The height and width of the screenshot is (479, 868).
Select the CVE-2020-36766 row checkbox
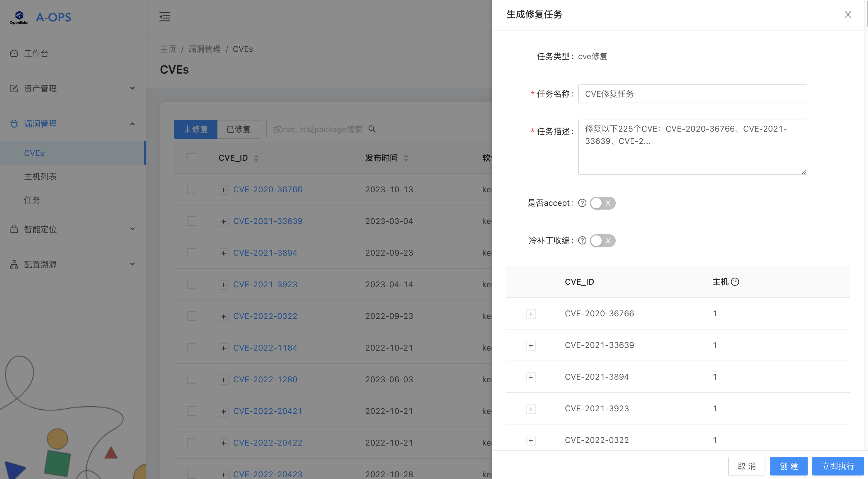pyautogui.click(x=191, y=189)
